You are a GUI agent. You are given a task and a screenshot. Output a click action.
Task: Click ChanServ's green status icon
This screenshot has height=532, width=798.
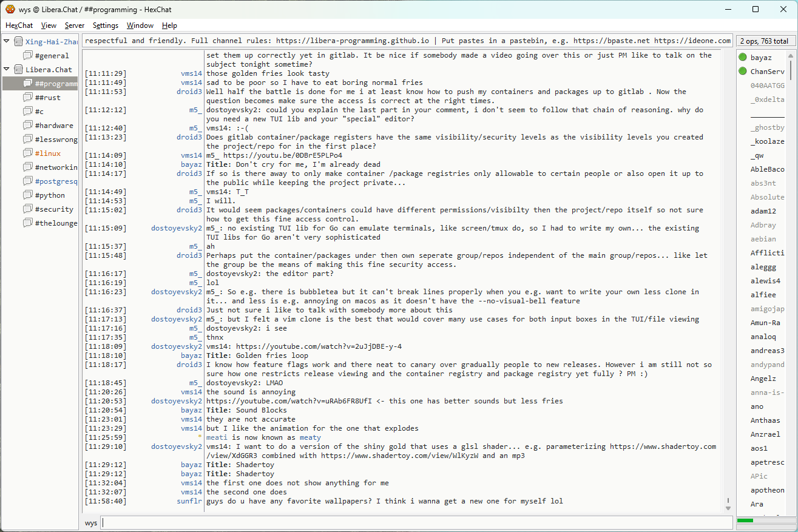[742, 72]
